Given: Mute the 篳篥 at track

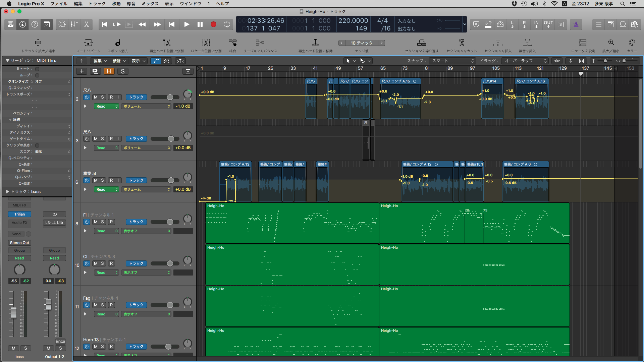Looking at the screenshot, I should click(x=96, y=180).
